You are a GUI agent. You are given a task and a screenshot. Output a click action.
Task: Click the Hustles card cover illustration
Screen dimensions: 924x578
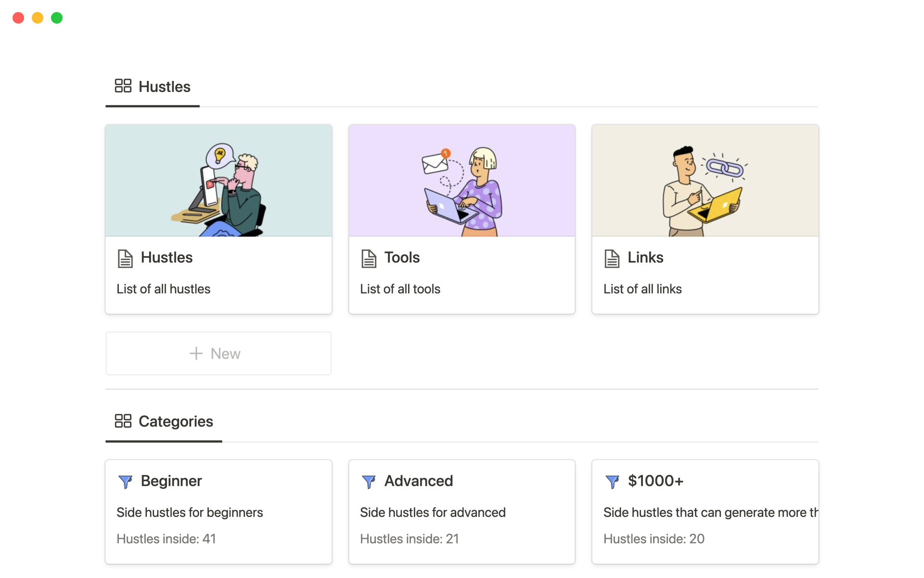click(x=218, y=181)
